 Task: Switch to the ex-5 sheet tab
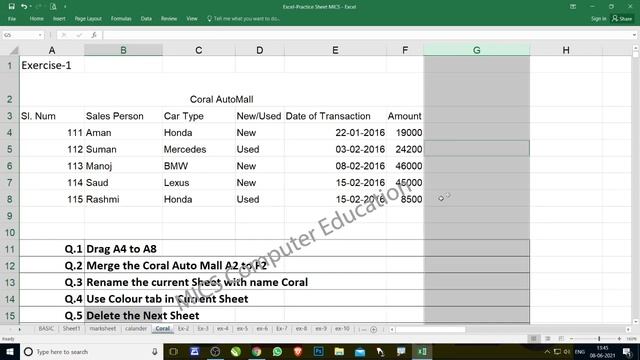click(x=242, y=329)
